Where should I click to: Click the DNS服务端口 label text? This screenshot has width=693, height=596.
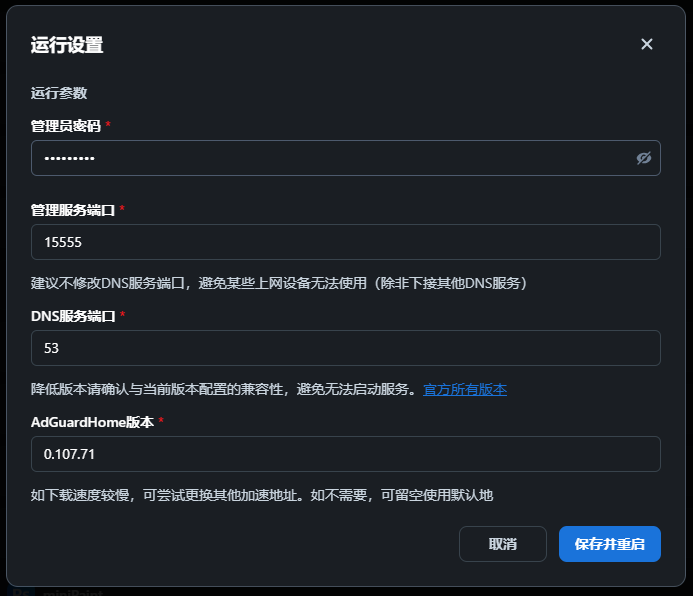(x=73, y=316)
